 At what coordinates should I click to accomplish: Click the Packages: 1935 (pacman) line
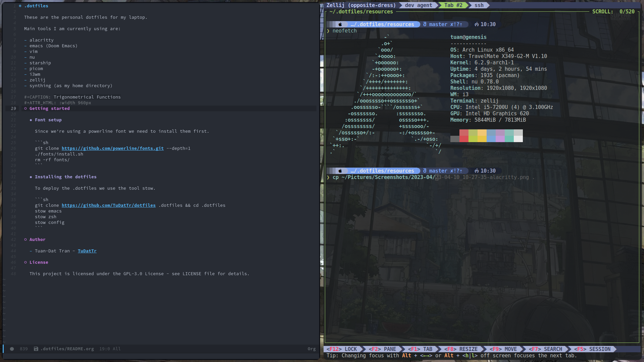pyautogui.click(x=485, y=75)
